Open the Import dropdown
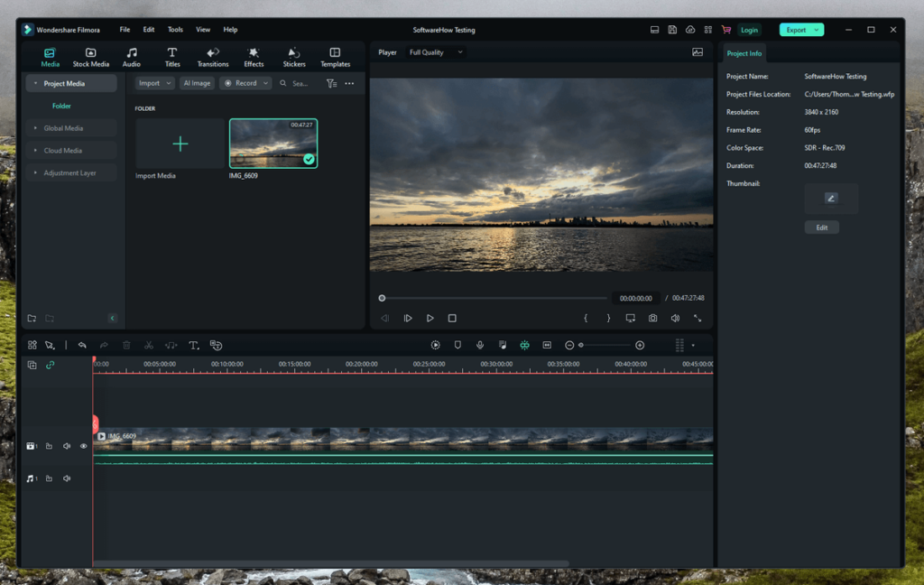The height and width of the screenshot is (585, 924). pos(154,83)
